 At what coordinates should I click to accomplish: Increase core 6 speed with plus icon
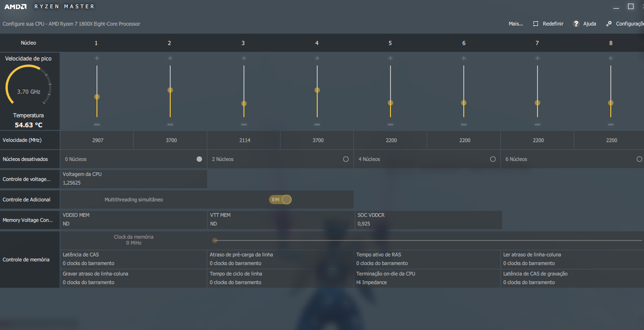[x=464, y=58]
